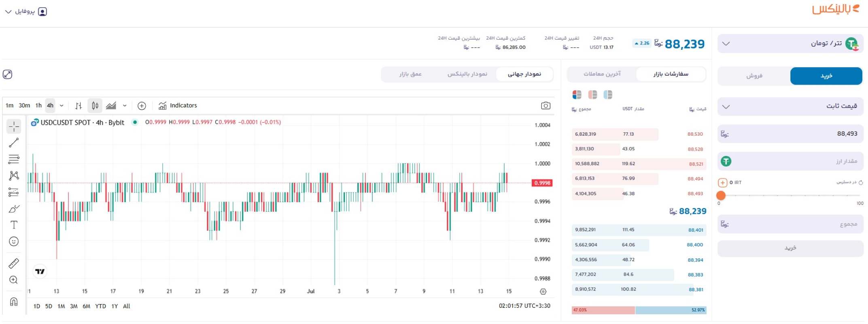This screenshot has height=324, width=868.
Task: Switch chart to bars style
Action: coord(79,106)
